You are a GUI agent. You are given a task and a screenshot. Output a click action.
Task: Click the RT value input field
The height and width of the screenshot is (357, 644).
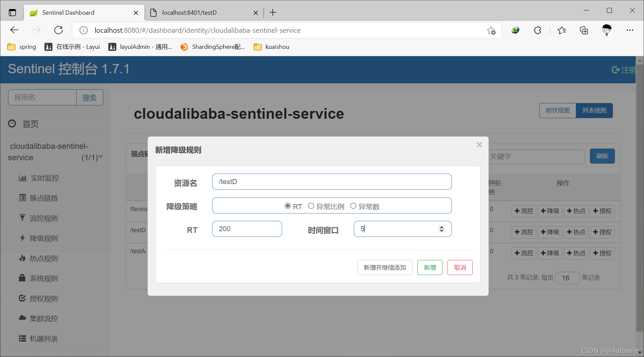[247, 229]
